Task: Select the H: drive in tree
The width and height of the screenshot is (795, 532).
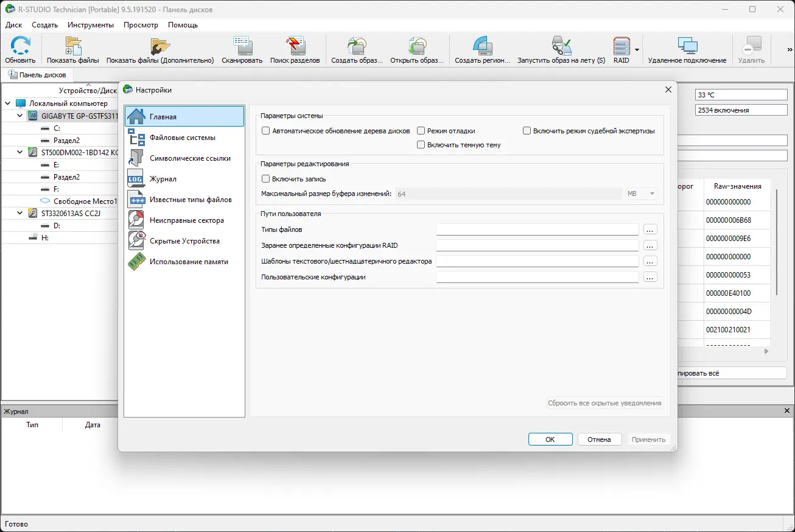Action: [44, 238]
